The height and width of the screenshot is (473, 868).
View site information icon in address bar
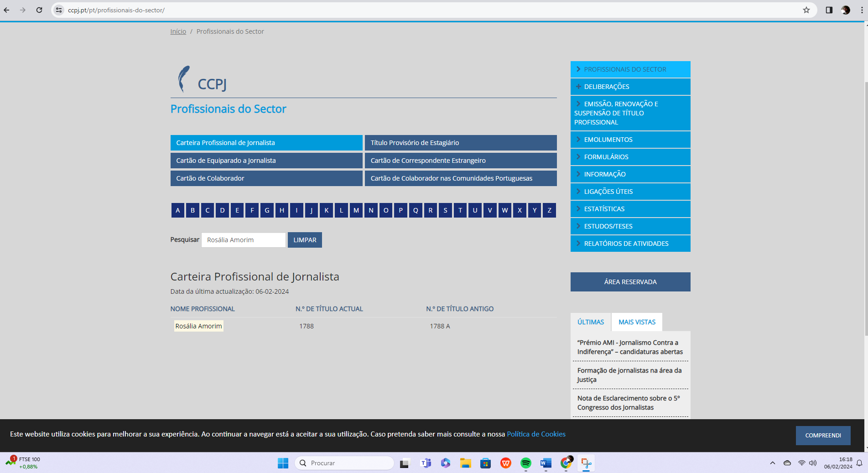tap(59, 10)
